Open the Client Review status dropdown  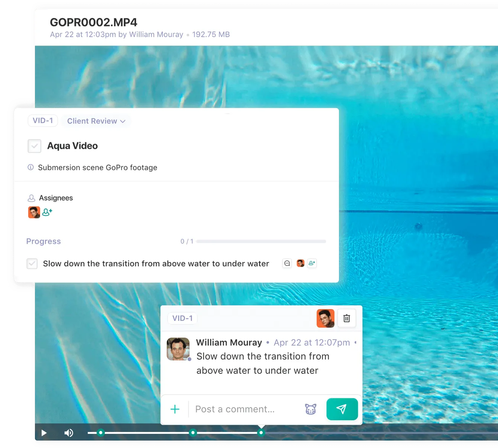(96, 121)
